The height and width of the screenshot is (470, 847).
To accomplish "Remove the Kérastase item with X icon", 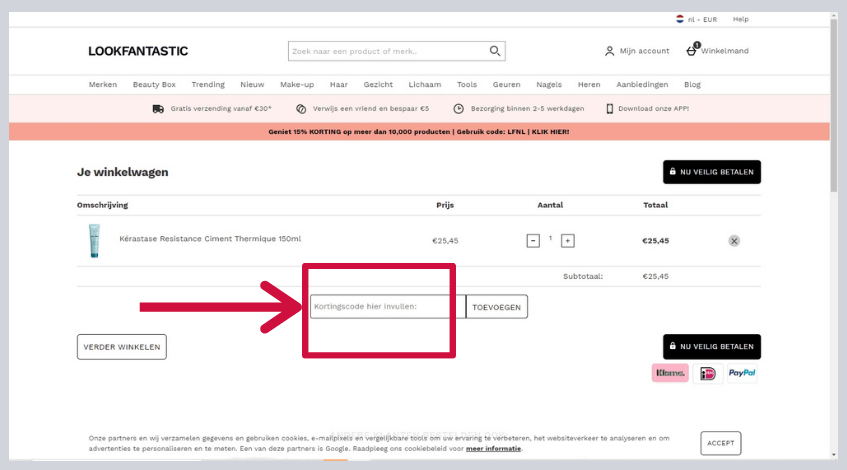I will click(x=734, y=240).
